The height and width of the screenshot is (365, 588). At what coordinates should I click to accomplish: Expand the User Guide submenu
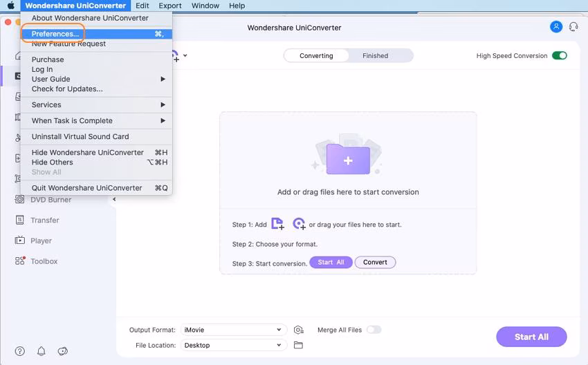pyautogui.click(x=96, y=79)
